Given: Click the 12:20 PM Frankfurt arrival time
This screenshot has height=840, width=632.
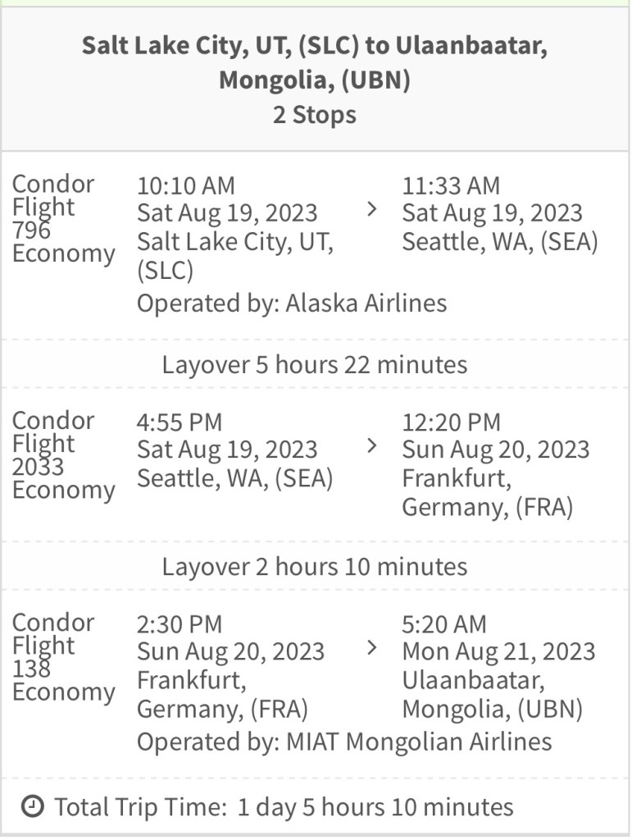Looking at the screenshot, I should pos(451,422).
